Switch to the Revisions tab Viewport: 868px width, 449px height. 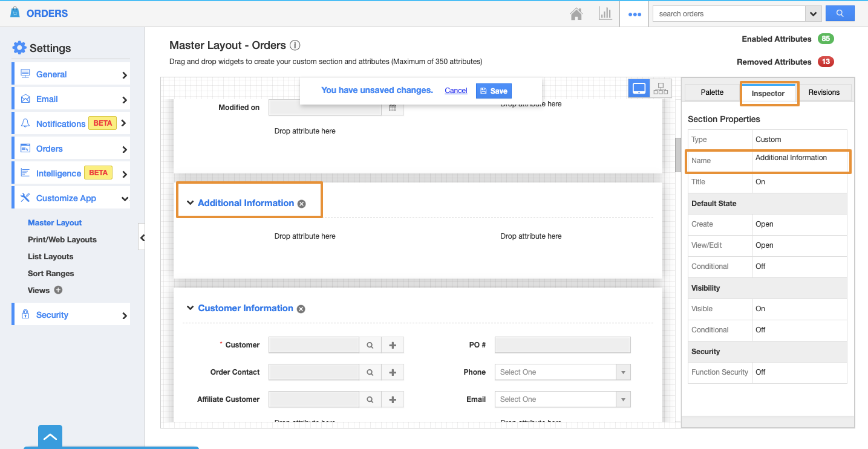point(824,92)
